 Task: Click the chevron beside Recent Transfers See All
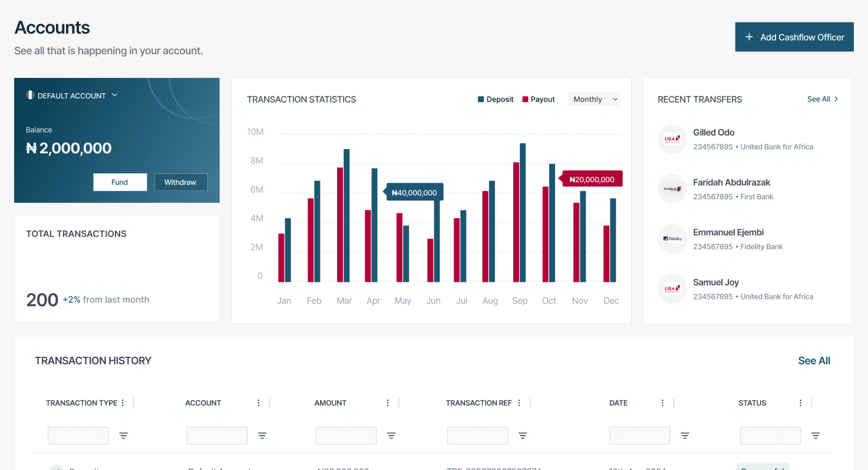[x=835, y=99]
